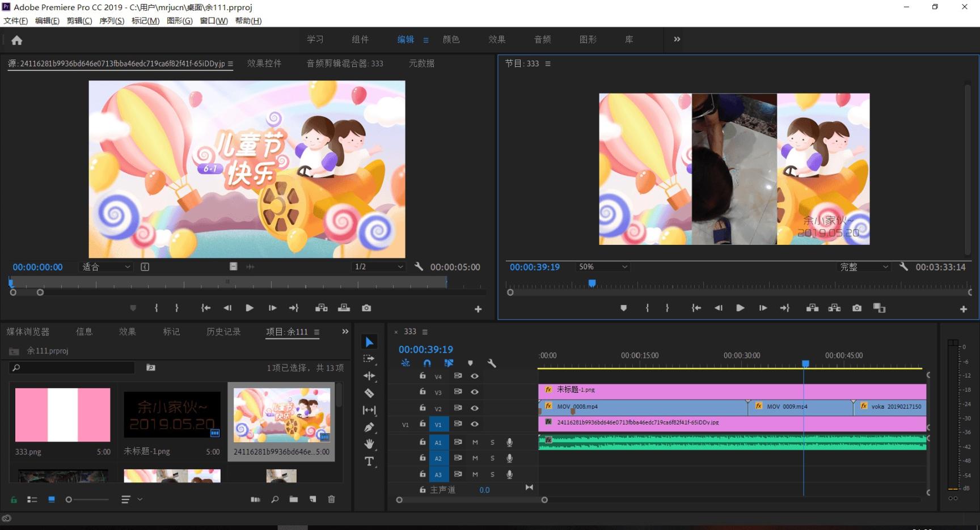Create a new bin in the Project panel

point(294,499)
